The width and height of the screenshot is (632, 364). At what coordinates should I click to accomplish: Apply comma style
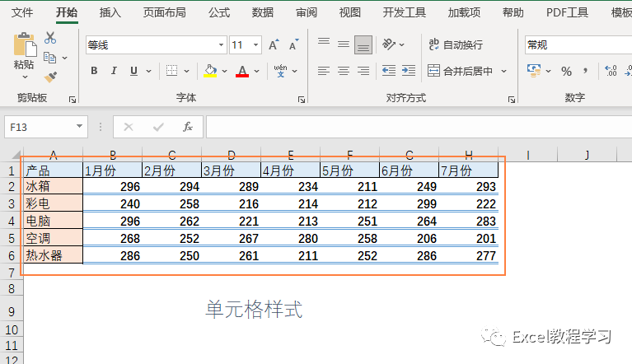point(585,72)
